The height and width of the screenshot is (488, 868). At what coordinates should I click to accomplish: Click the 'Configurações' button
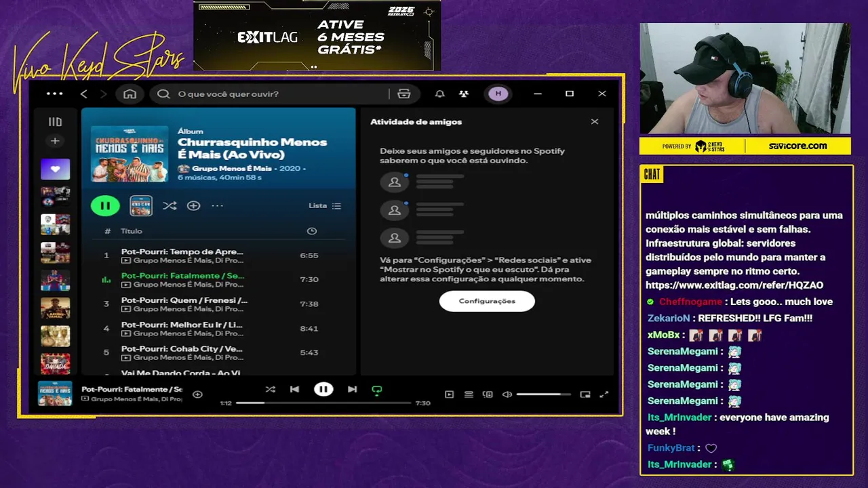(x=487, y=301)
